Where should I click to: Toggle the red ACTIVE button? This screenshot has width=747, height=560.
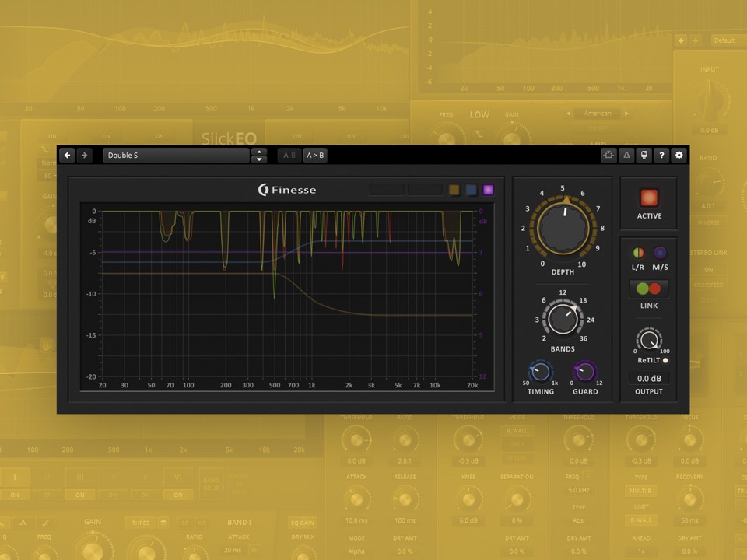coord(649,198)
